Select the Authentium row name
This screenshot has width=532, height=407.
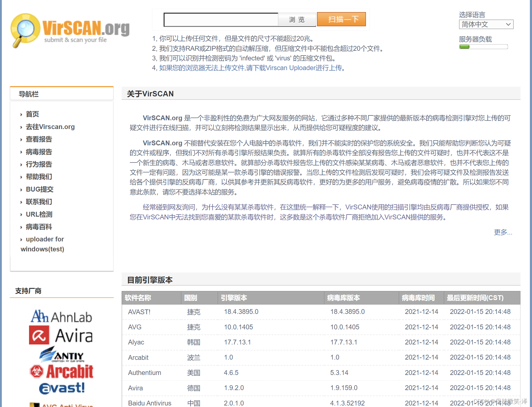pos(145,373)
